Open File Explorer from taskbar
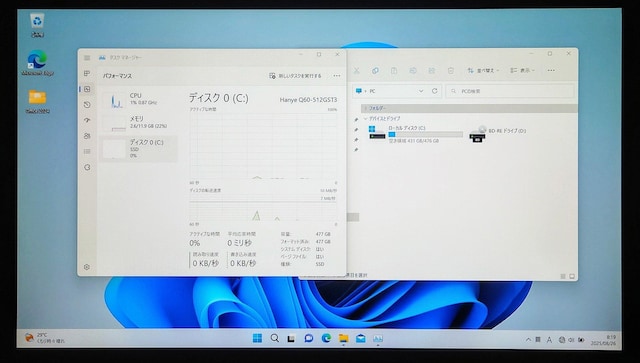 click(x=343, y=338)
